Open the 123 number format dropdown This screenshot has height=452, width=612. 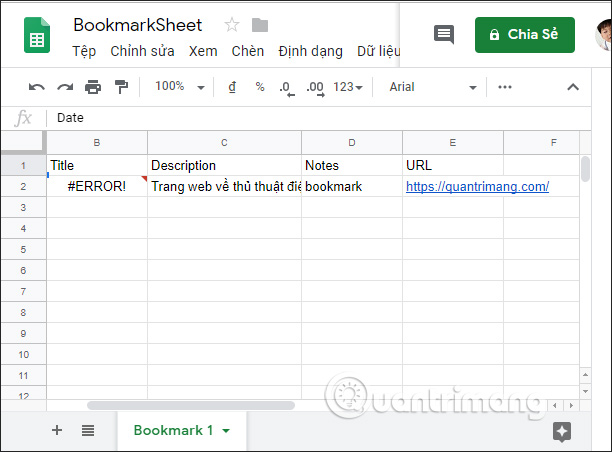[349, 87]
